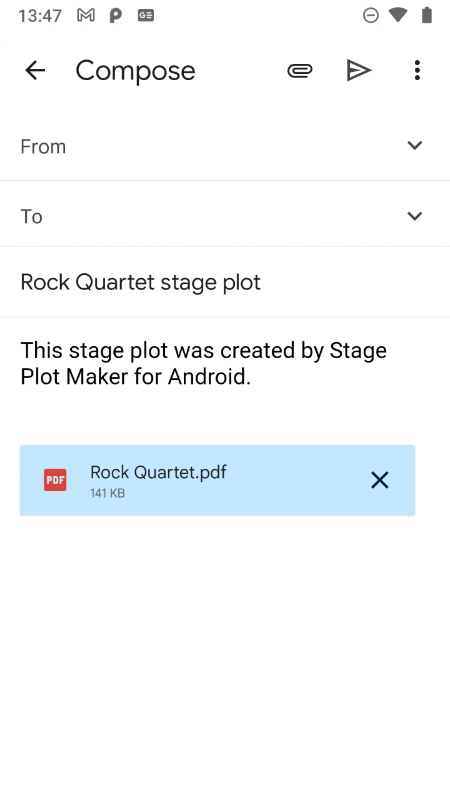Remove the Rock Quartet.pdf attachment

click(x=380, y=480)
